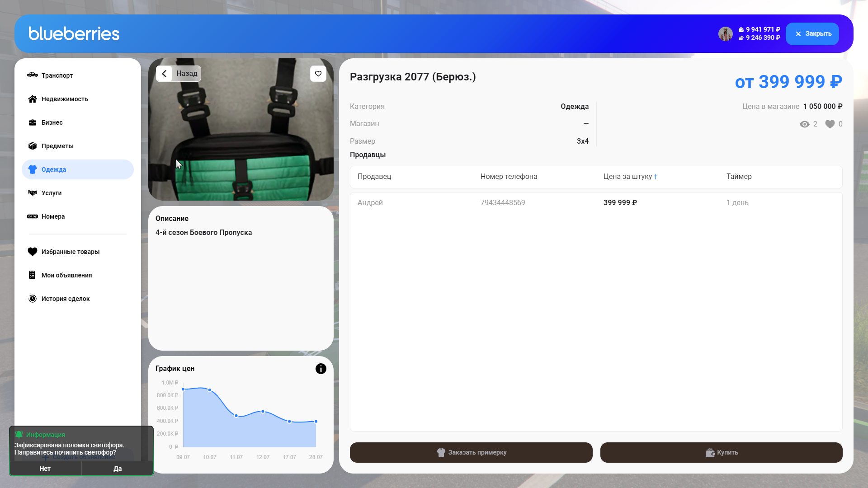868x488 pixels.
Task: Click the item title Разгрузка 2077
Action: click(x=413, y=77)
